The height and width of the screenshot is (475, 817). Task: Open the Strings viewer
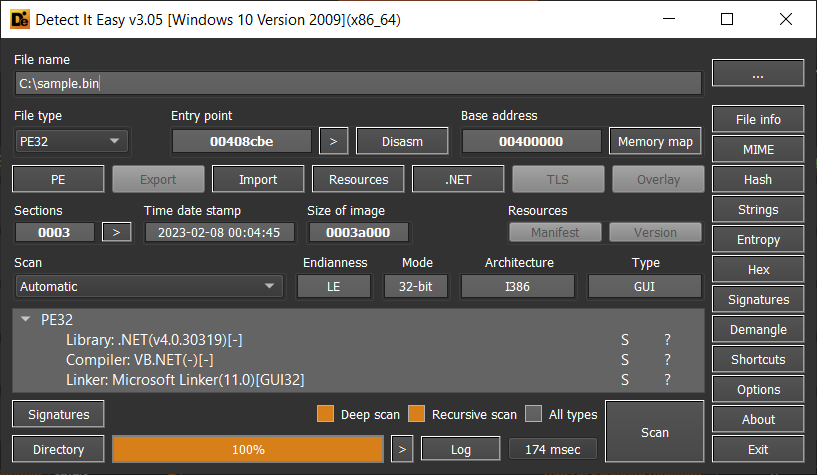[x=758, y=209]
